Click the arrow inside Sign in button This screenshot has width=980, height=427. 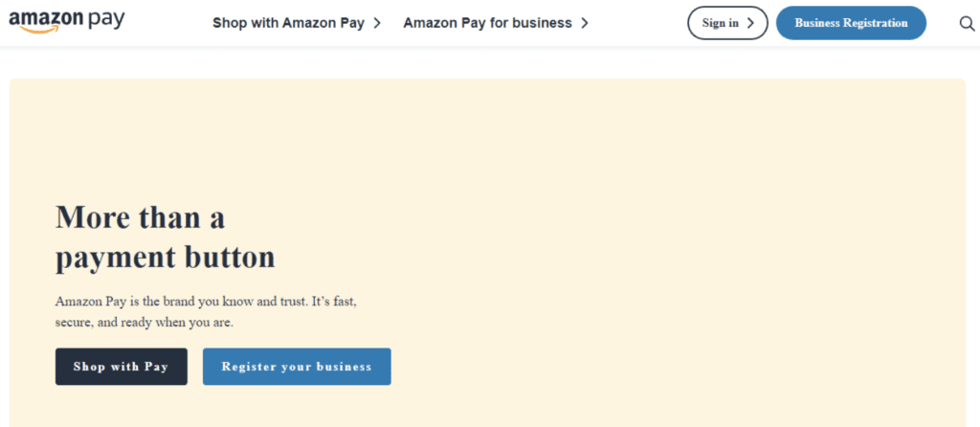[x=750, y=23]
